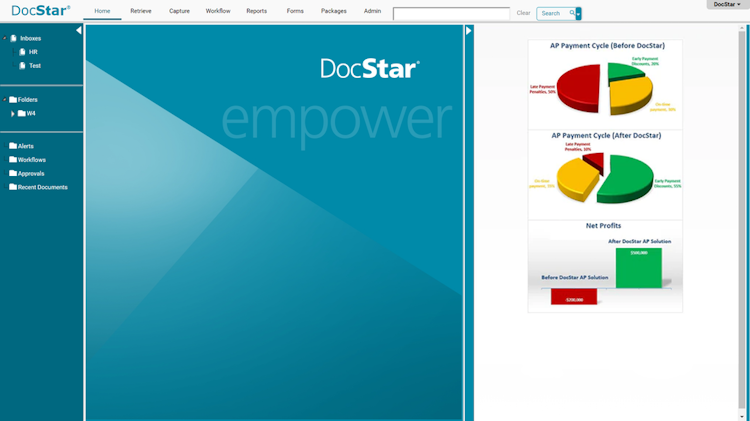Image resolution: width=750 pixels, height=421 pixels.
Task: Click the search text input field
Action: (451, 13)
